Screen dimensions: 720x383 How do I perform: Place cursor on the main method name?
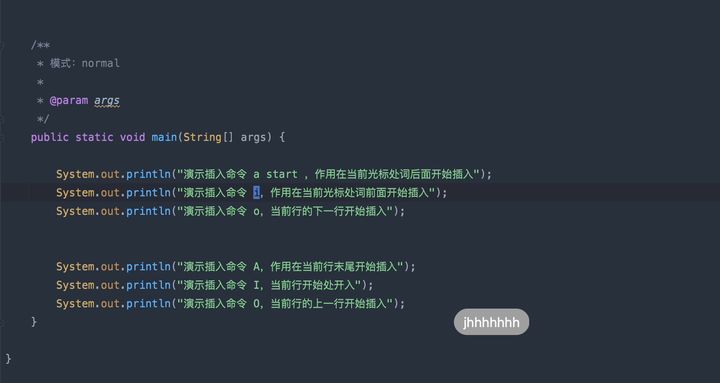click(x=164, y=137)
